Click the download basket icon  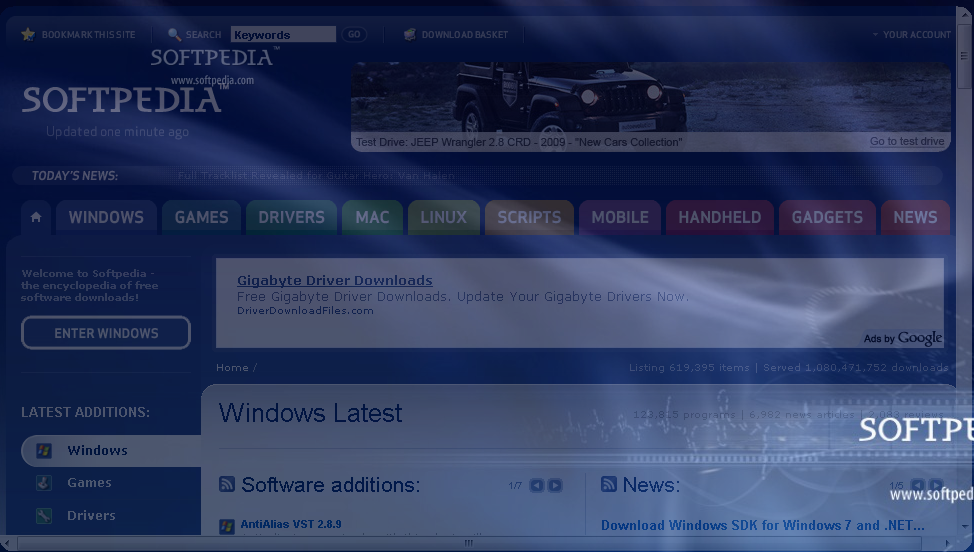click(x=409, y=35)
